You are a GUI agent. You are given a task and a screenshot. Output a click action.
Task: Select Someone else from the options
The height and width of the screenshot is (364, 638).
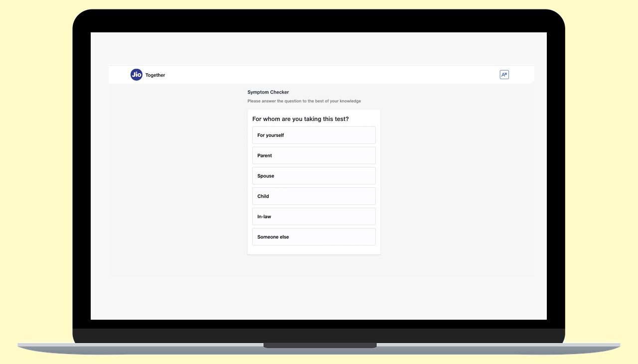click(314, 237)
